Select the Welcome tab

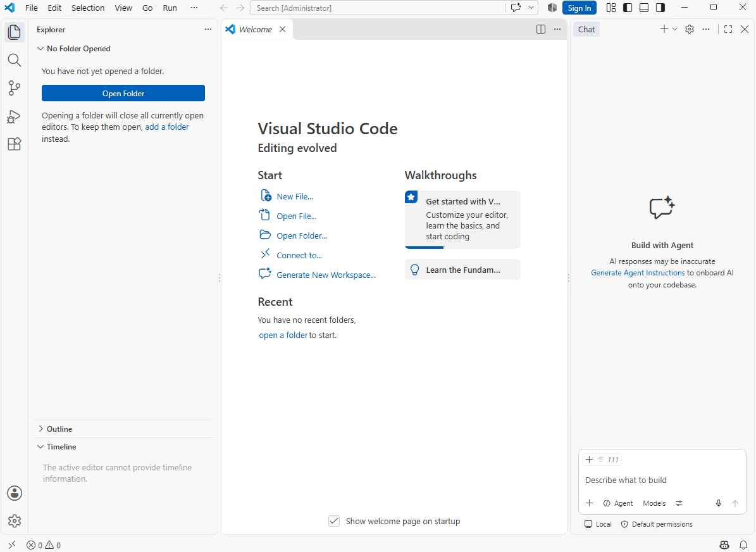(256, 29)
